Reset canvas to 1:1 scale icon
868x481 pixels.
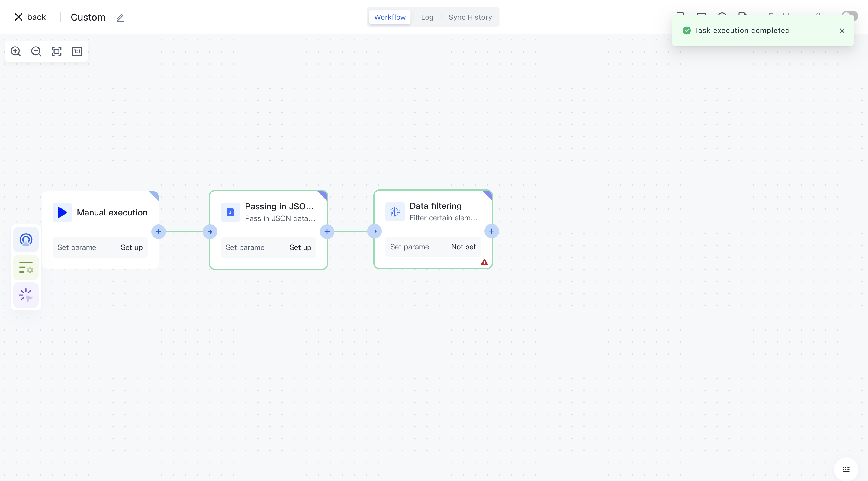point(77,51)
